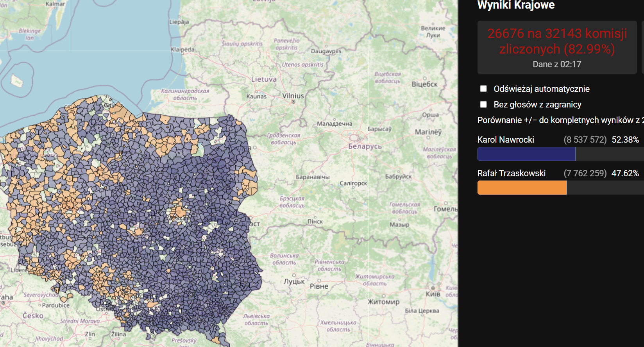Click the Vilnius city marker on map
Screen dimensions: 644x347
pyautogui.click(x=293, y=102)
